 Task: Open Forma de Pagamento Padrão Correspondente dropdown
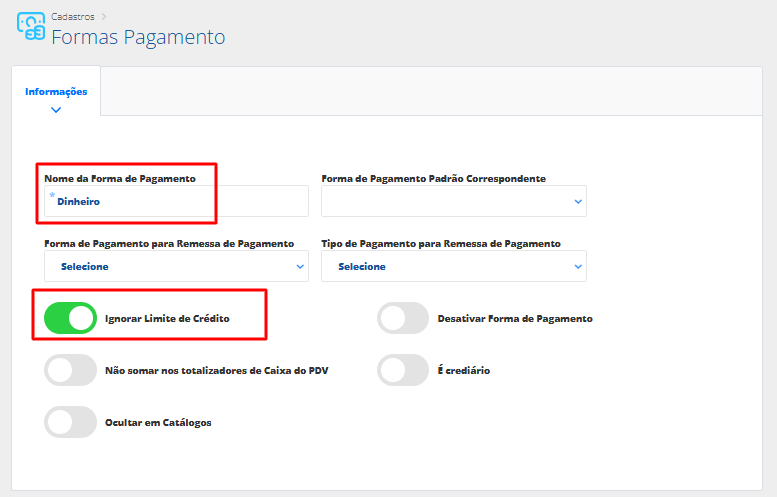453,201
